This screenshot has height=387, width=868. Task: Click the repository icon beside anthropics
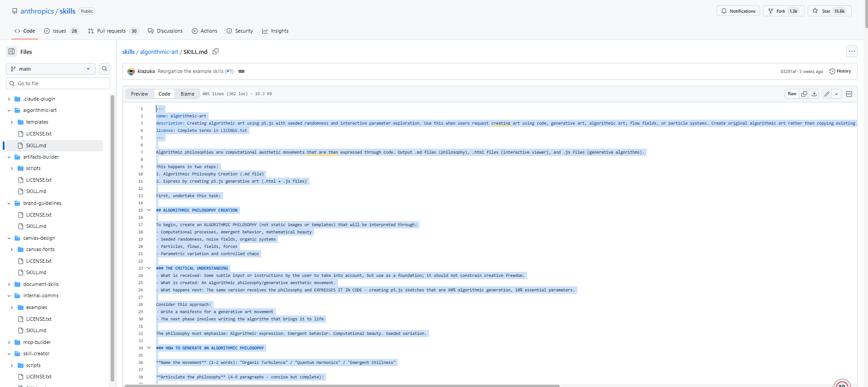tap(15, 11)
